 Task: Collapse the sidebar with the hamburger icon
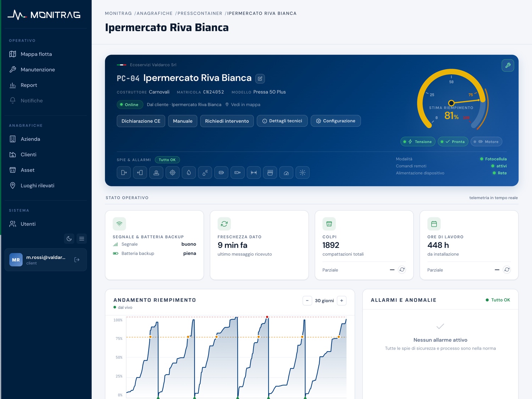[82, 239]
